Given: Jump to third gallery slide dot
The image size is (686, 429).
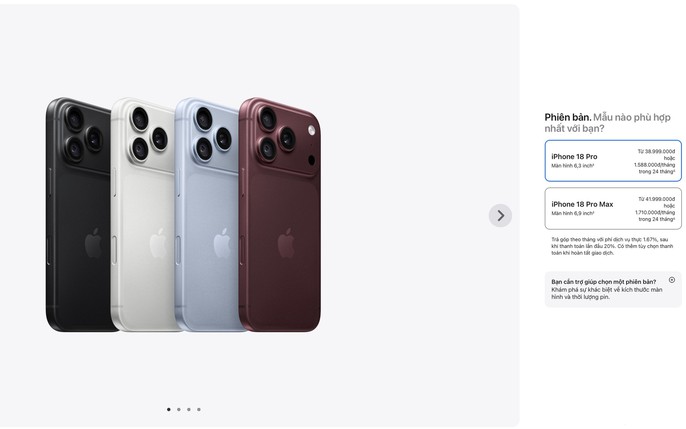Looking at the screenshot, I should pos(189,409).
